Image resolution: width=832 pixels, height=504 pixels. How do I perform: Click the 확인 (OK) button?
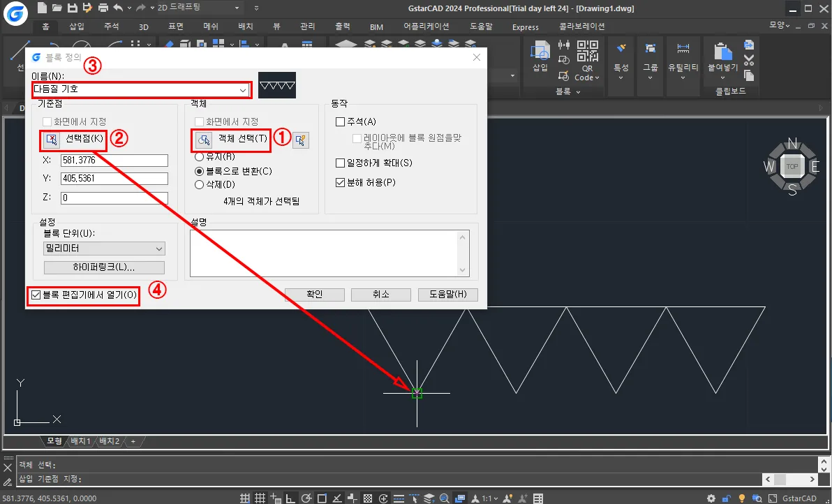tap(315, 295)
